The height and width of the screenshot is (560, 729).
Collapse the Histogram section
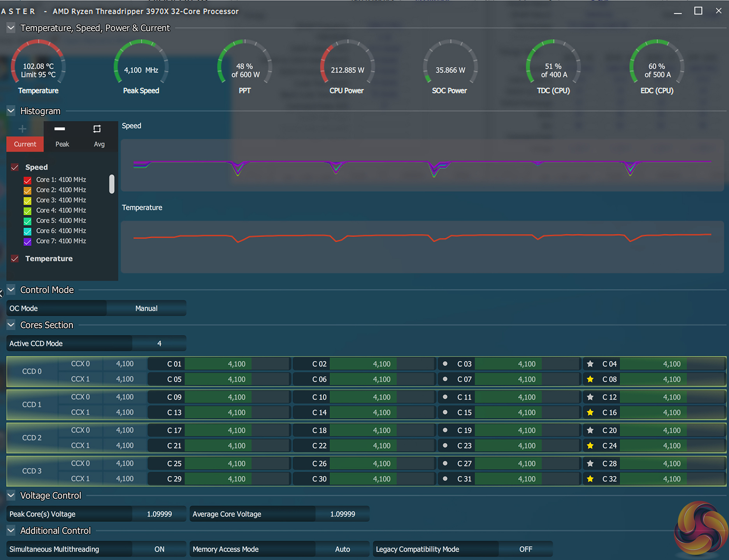pyautogui.click(x=11, y=111)
